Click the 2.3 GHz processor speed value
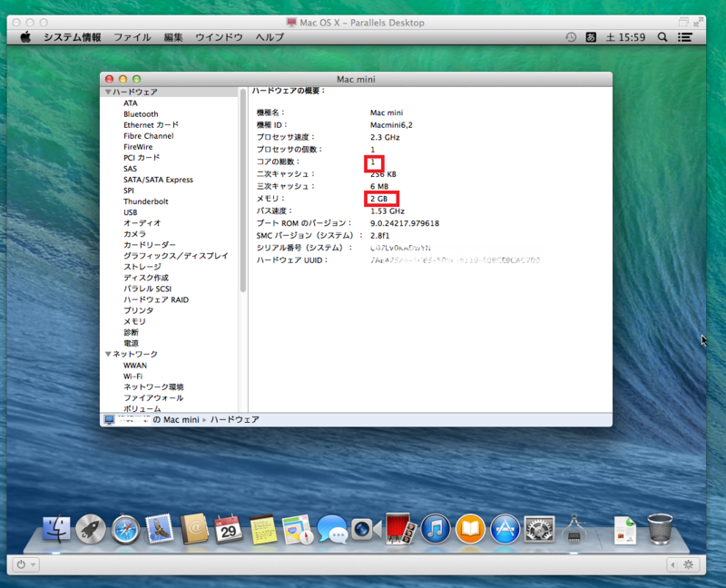 pyautogui.click(x=385, y=137)
